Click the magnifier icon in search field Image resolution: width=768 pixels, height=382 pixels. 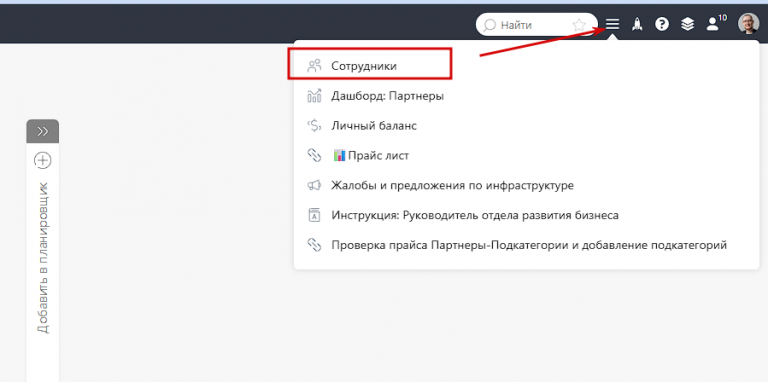click(489, 25)
